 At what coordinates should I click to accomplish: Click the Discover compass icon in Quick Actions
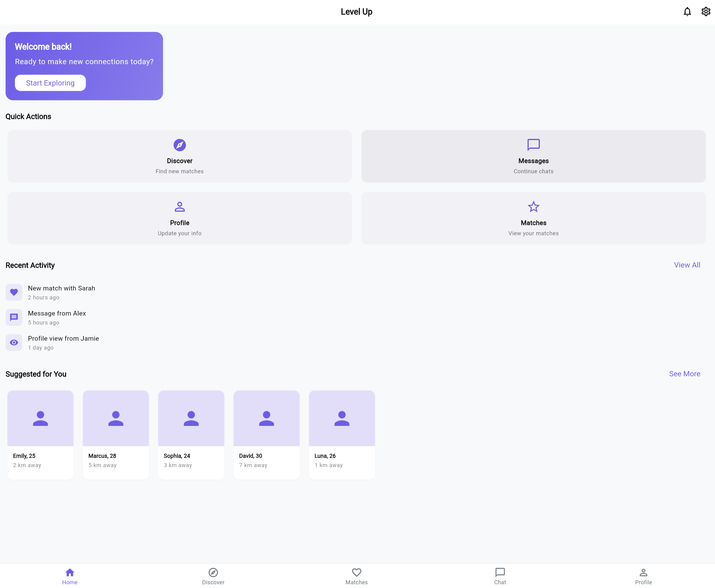click(x=179, y=145)
